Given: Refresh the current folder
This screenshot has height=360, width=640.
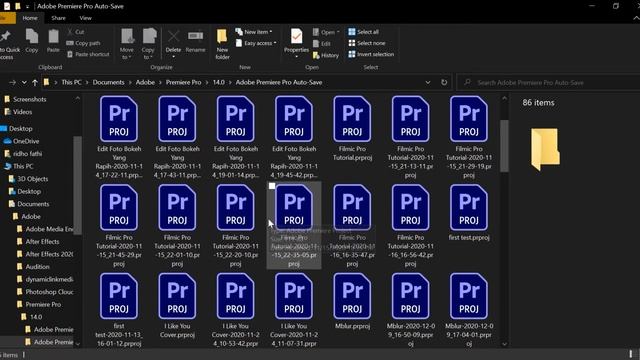Looking at the screenshot, I should pyautogui.click(x=444, y=82).
